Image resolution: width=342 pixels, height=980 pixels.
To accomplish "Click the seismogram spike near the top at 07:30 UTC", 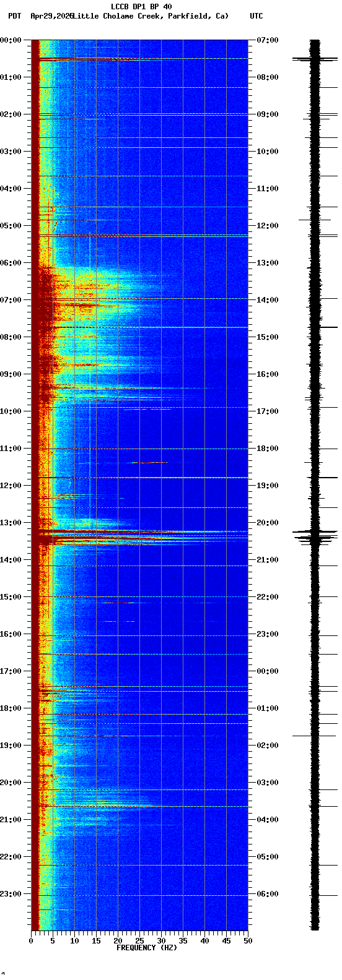I will pyautogui.click(x=315, y=59).
